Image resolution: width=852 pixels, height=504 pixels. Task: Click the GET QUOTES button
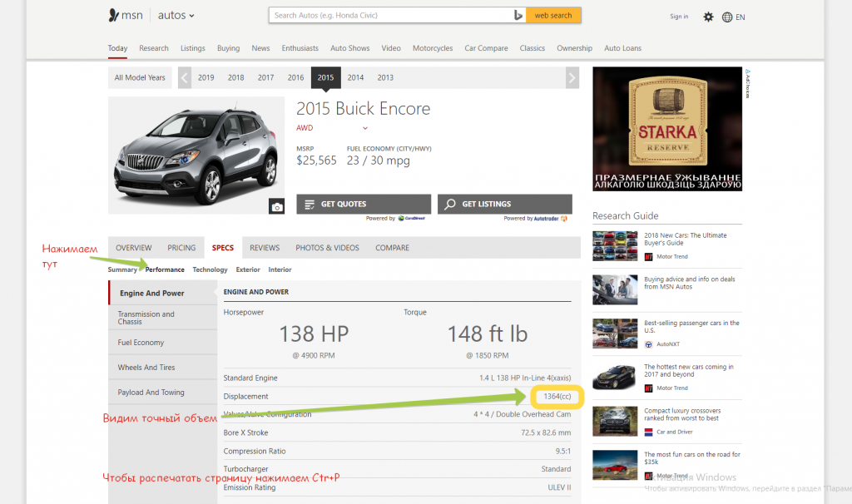coord(364,205)
